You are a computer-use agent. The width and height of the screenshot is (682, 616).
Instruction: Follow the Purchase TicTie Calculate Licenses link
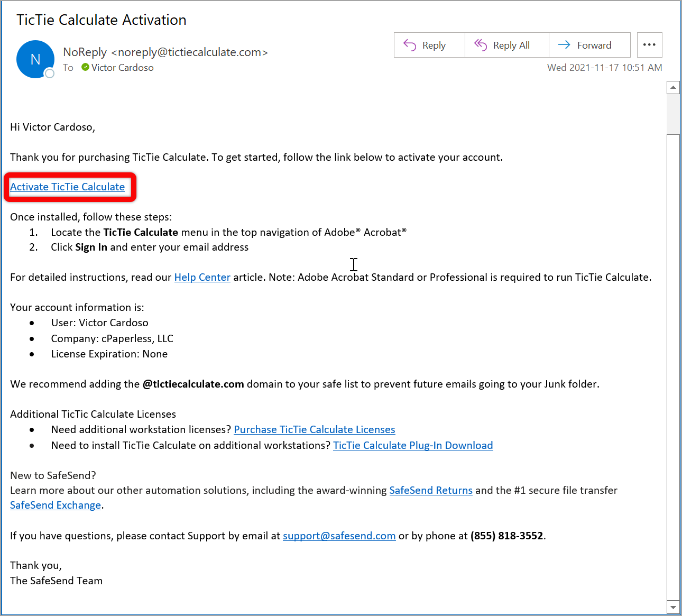click(x=315, y=429)
